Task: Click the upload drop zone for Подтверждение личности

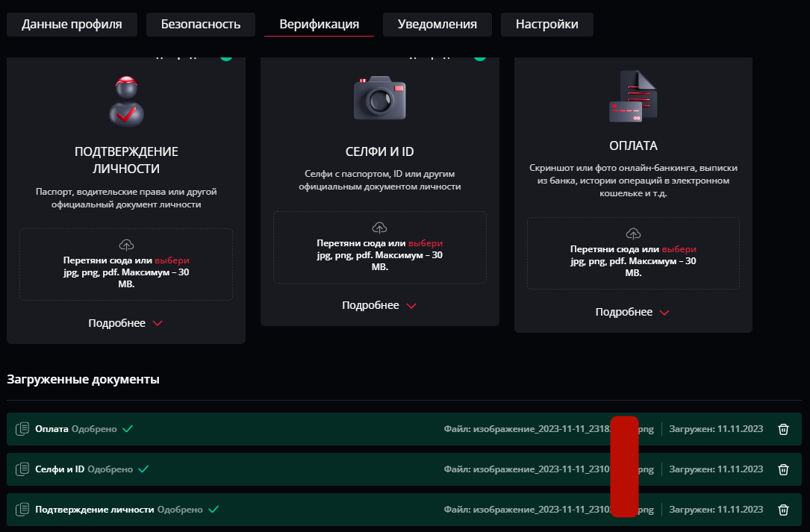Action: coord(126,264)
